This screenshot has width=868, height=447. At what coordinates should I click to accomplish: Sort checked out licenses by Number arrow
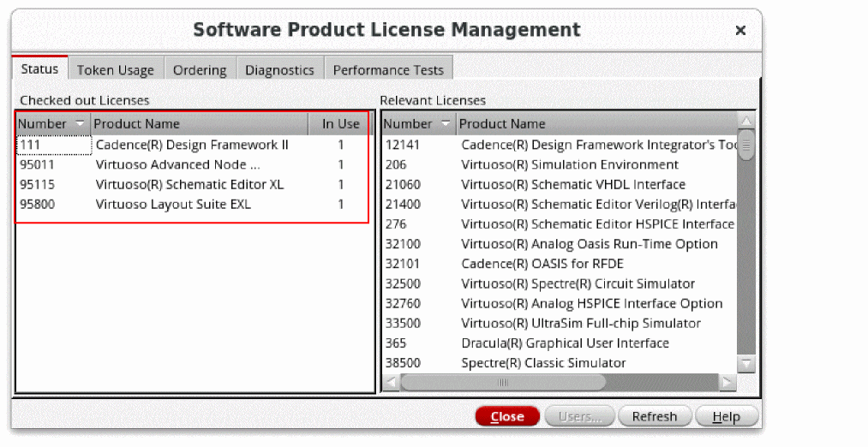(81, 124)
